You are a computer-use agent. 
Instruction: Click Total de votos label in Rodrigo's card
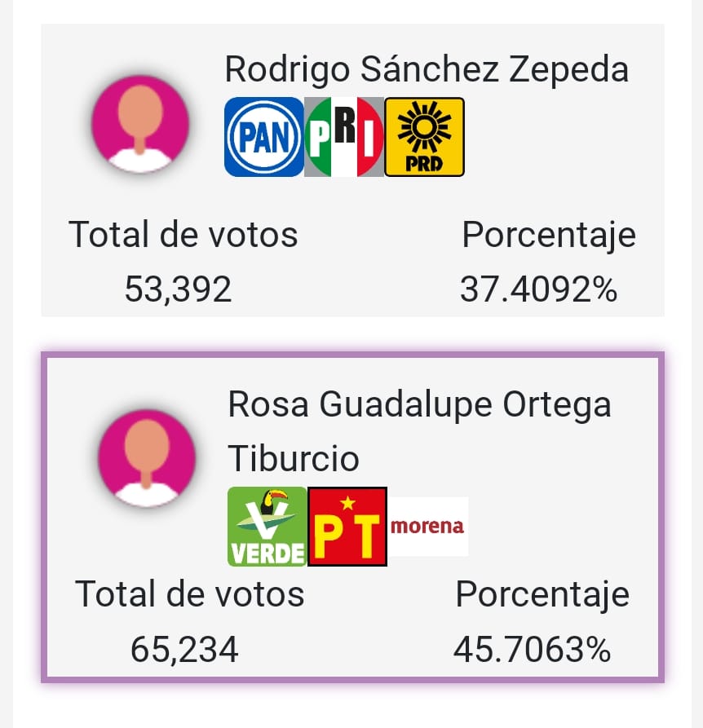point(183,235)
